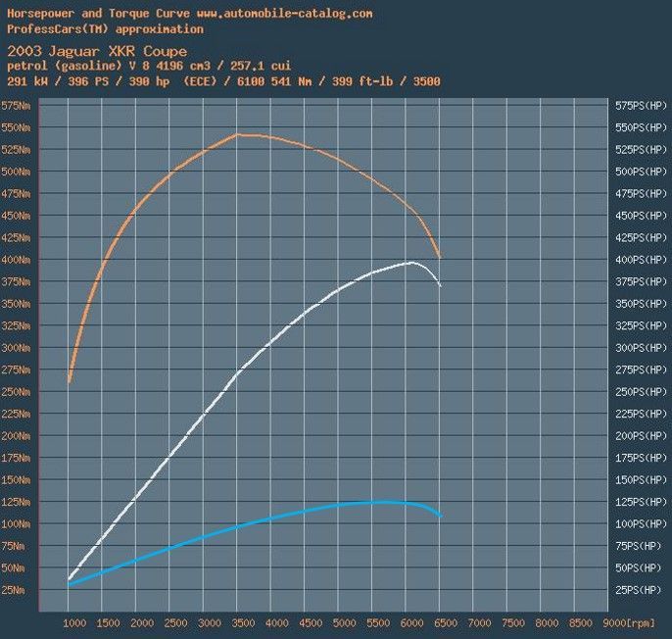This screenshot has width=672, height=639.
Task: Click the 575Nm label on left axis
Action: [x=15, y=105]
